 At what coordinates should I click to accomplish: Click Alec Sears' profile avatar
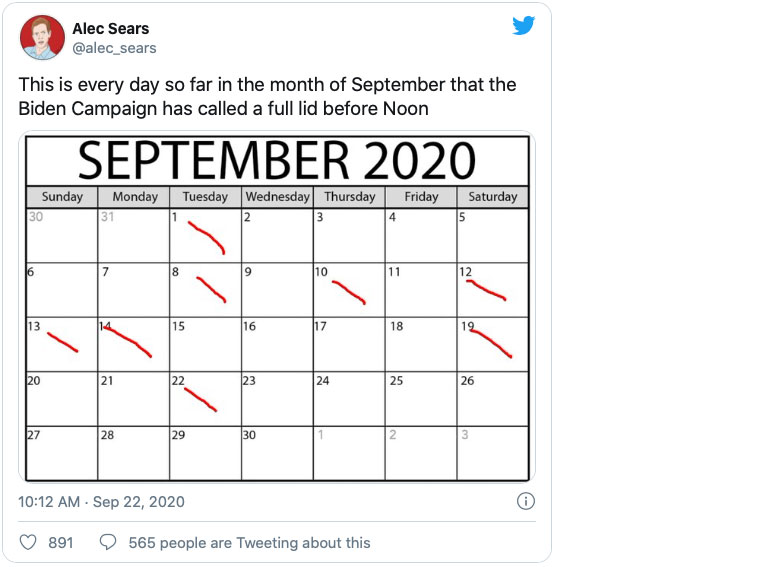[43, 38]
